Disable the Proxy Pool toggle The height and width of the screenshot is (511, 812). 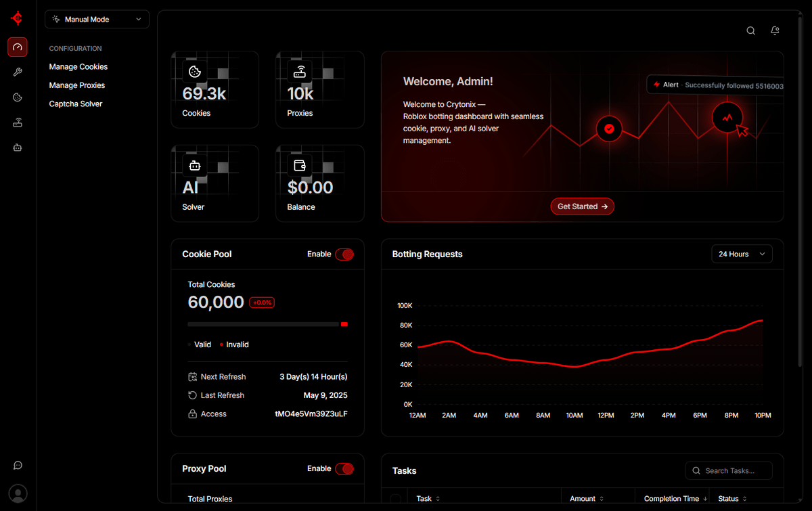[344, 469]
